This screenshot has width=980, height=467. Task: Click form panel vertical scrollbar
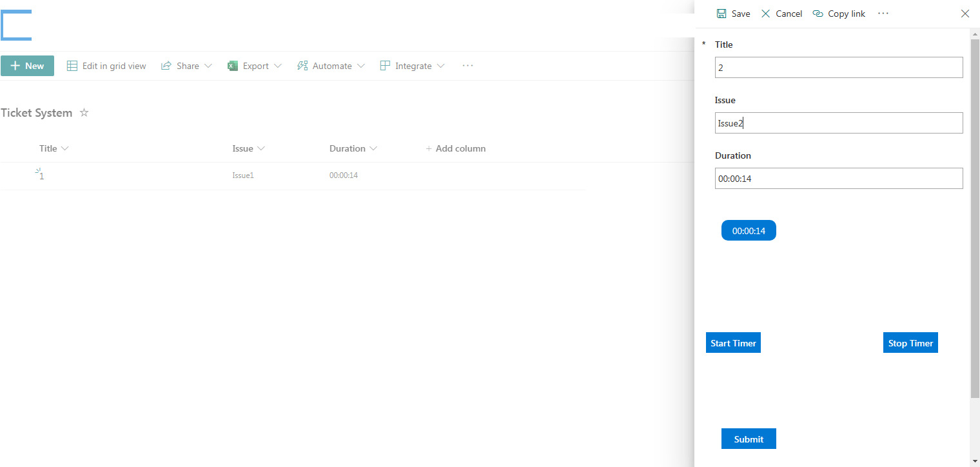(x=975, y=218)
